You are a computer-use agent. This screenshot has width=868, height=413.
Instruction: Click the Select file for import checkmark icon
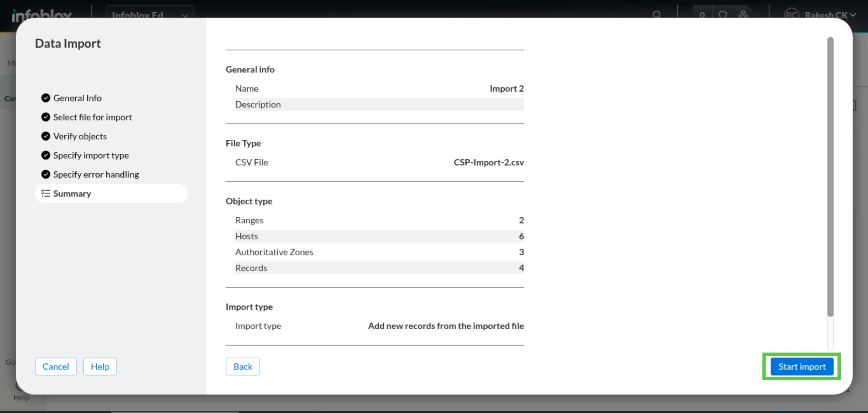[x=45, y=117]
